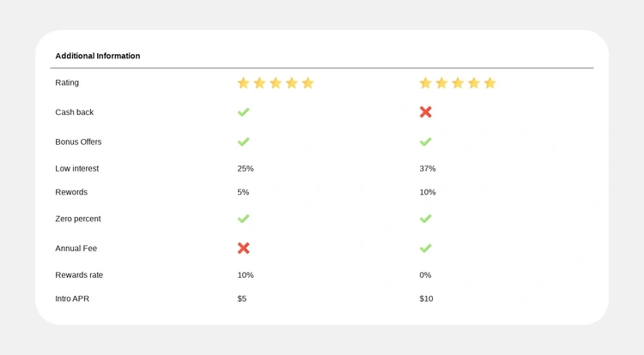The width and height of the screenshot is (644, 355).
Task: Select the Additional Information heading
Action: [x=98, y=56]
